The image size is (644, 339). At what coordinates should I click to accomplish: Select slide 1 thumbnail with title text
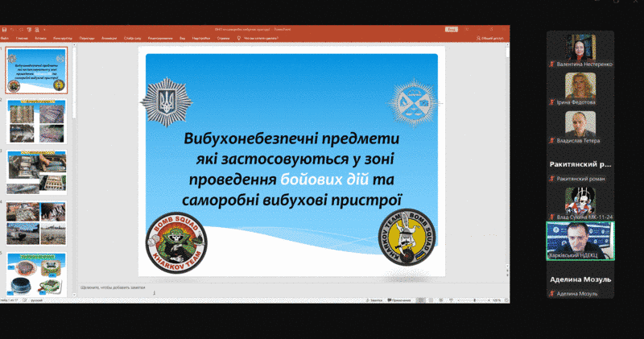[36, 70]
